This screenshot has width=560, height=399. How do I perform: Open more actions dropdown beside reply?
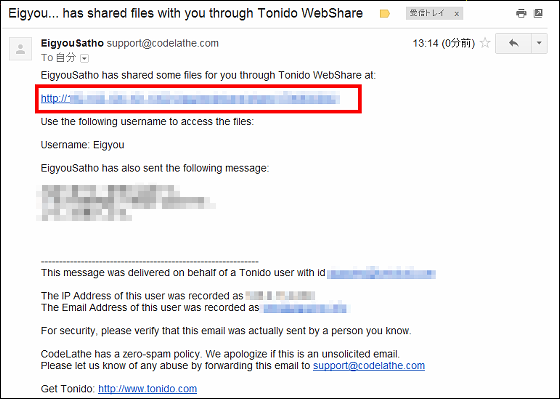[539, 43]
